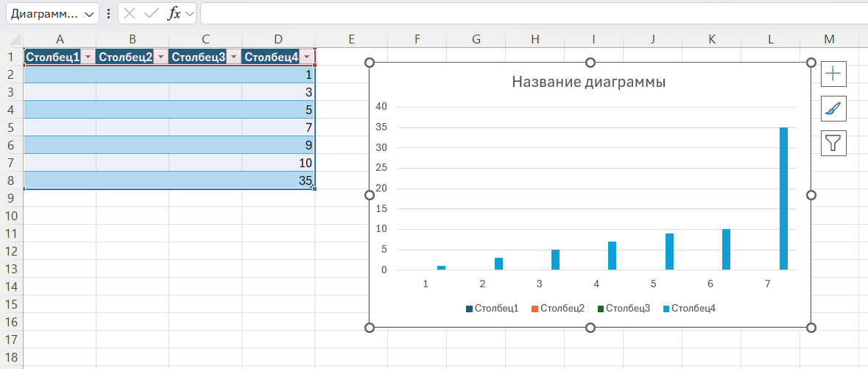The height and width of the screenshot is (369, 868).
Task: Select the chart bar at category 6
Action: click(x=727, y=250)
